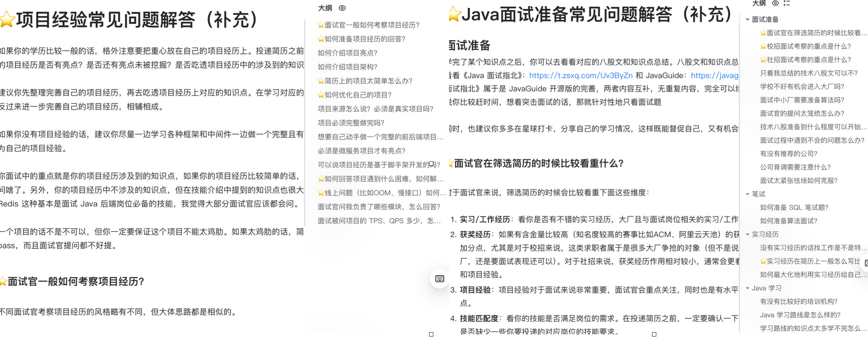Click the star icon before 项目经验 title
The image size is (868, 341).
click(x=7, y=20)
